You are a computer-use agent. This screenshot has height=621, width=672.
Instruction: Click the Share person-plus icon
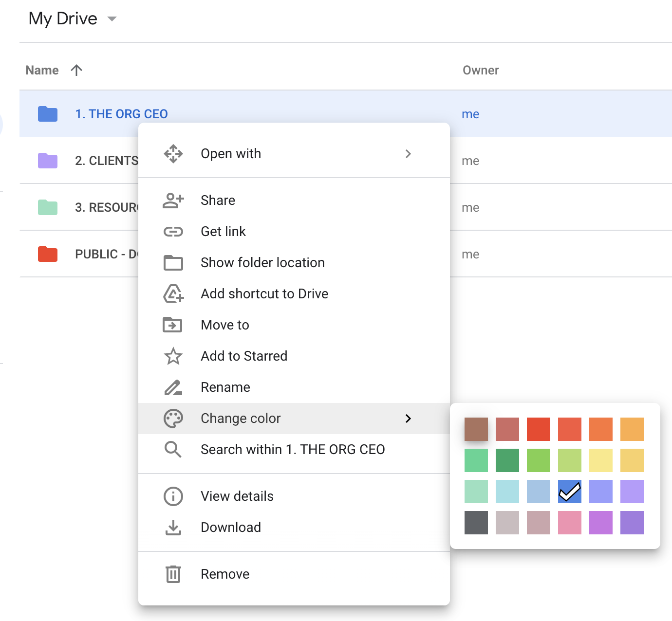[173, 200]
